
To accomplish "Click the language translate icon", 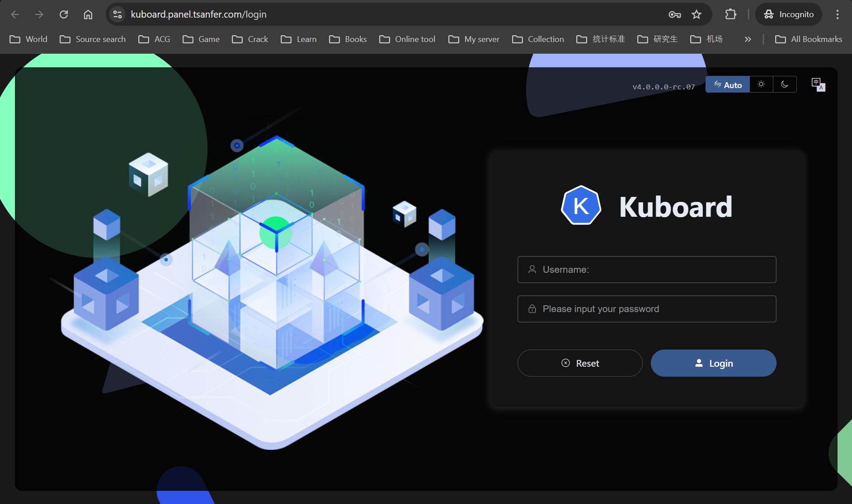I will (818, 84).
